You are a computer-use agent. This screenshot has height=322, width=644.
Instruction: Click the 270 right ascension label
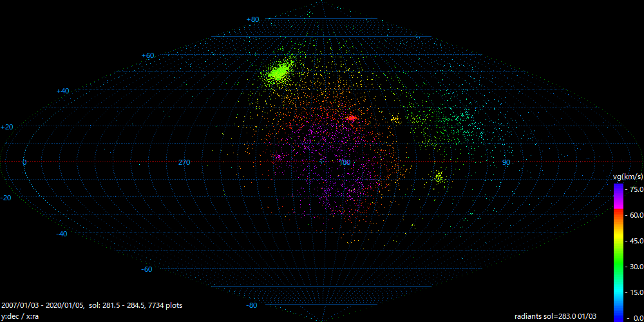tap(184, 162)
